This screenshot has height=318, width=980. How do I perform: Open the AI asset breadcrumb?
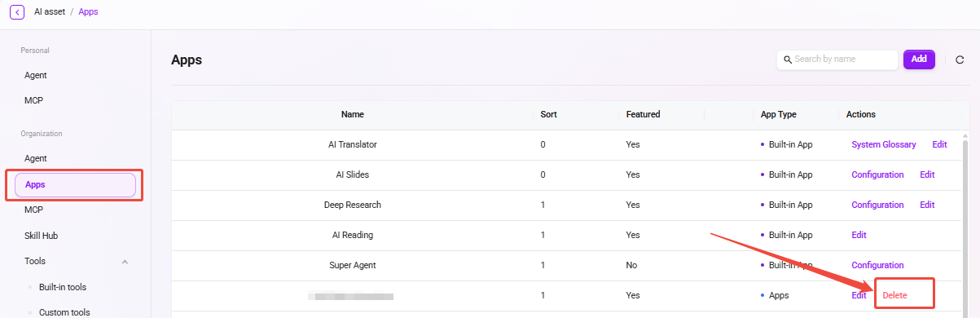(x=50, y=12)
